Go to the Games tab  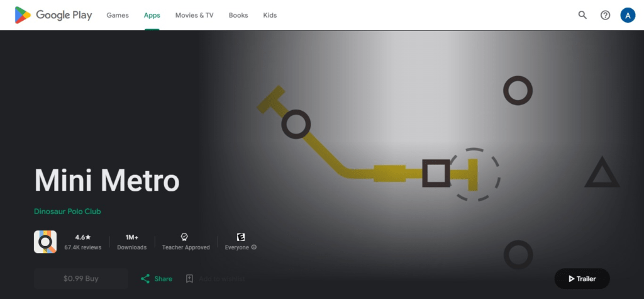coord(118,15)
